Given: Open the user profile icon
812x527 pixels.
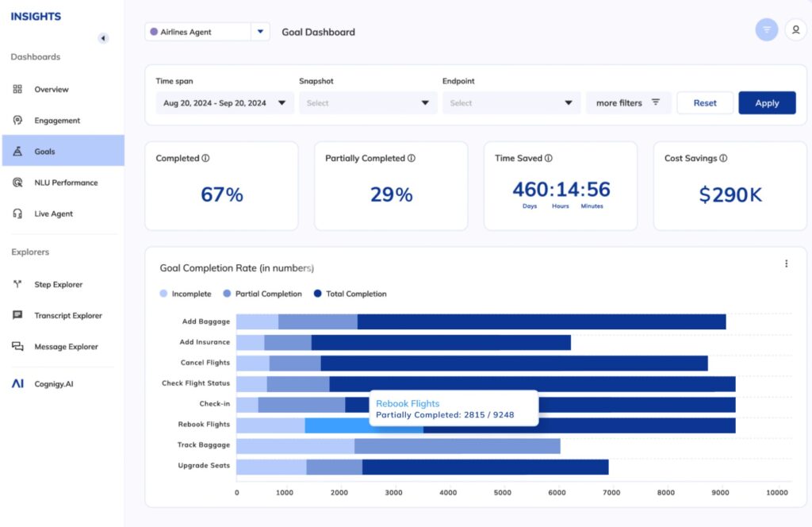Looking at the screenshot, I should 795,30.
